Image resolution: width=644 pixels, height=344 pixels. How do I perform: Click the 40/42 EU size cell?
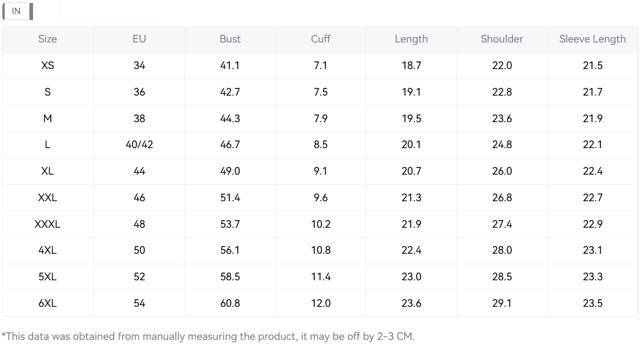tap(139, 145)
